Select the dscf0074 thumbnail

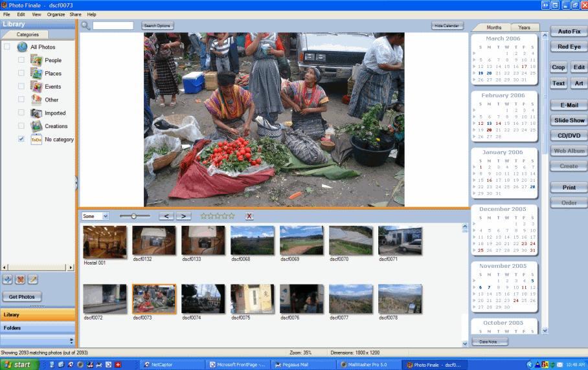(x=203, y=299)
